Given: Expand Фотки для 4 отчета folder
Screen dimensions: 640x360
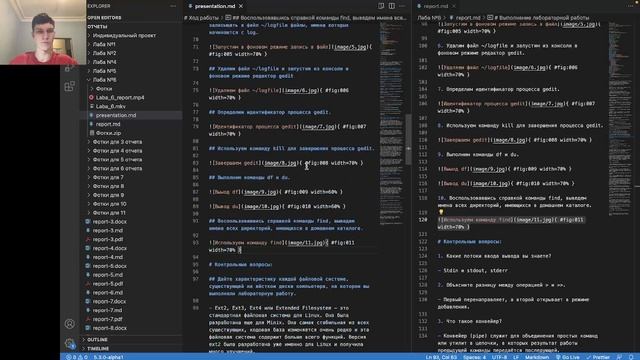Looking at the screenshot, I should pyautogui.click(x=117, y=151).
